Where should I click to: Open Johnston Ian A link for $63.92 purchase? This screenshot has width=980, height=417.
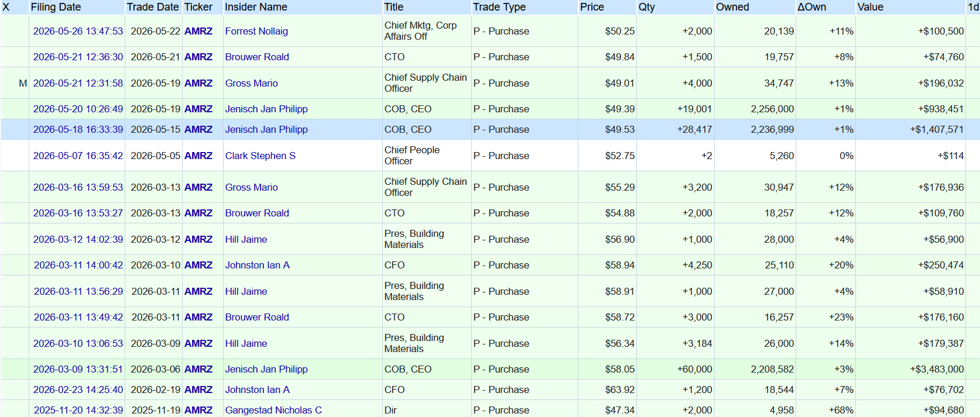258,390
